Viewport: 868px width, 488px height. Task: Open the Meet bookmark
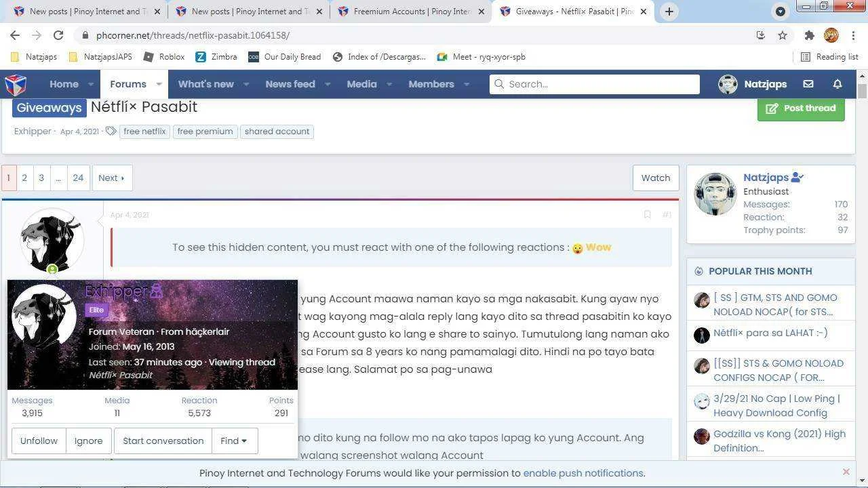point(481,57)
